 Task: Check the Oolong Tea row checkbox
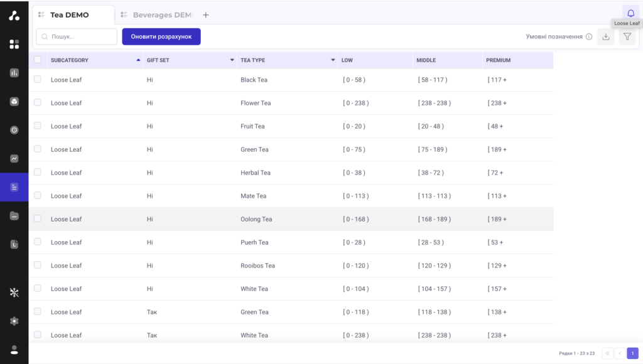38,218
